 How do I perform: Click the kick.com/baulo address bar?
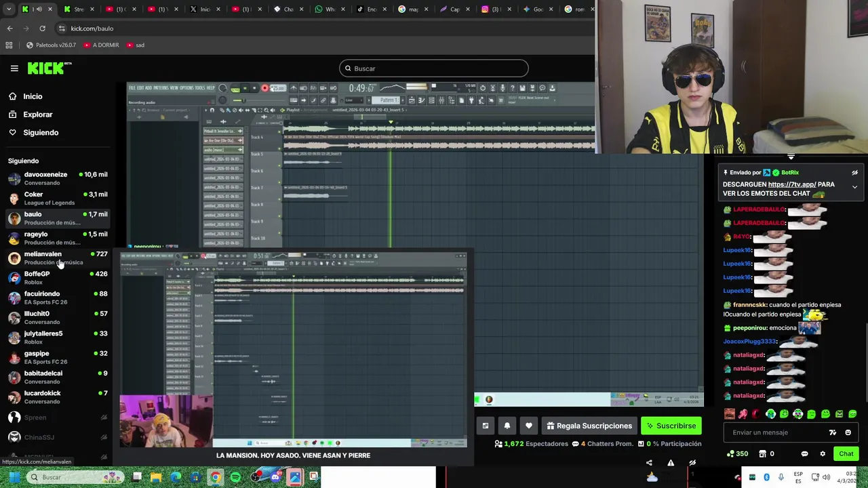tap(92, 28)
